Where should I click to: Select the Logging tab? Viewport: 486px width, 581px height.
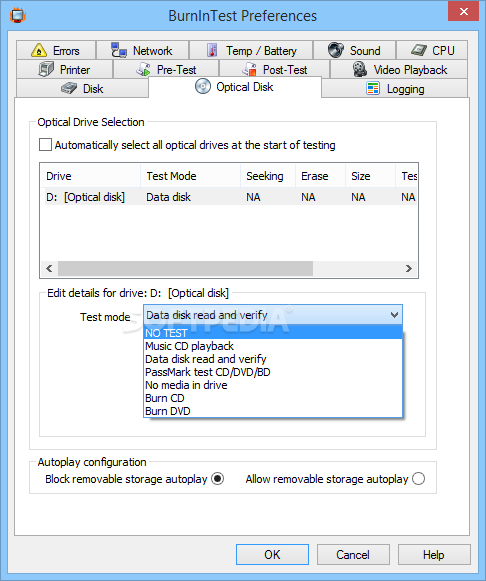395,89
